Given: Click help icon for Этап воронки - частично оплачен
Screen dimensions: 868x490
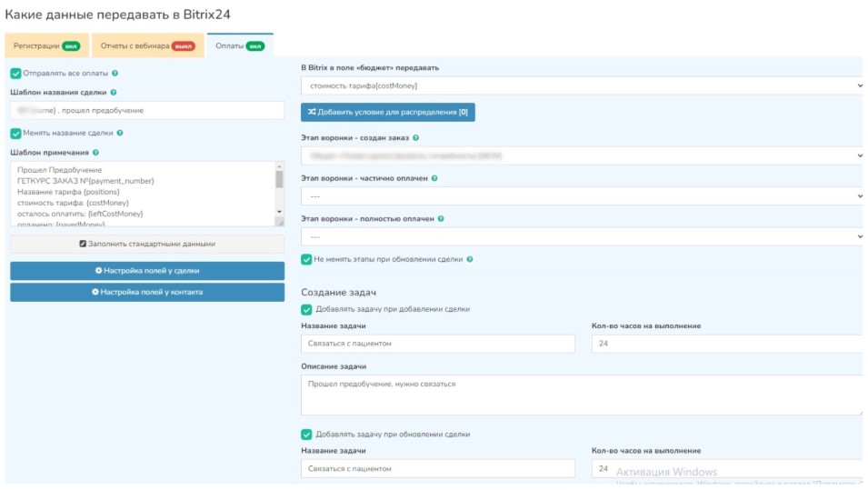Looking at the screenshot, I should tap(436, 178).
